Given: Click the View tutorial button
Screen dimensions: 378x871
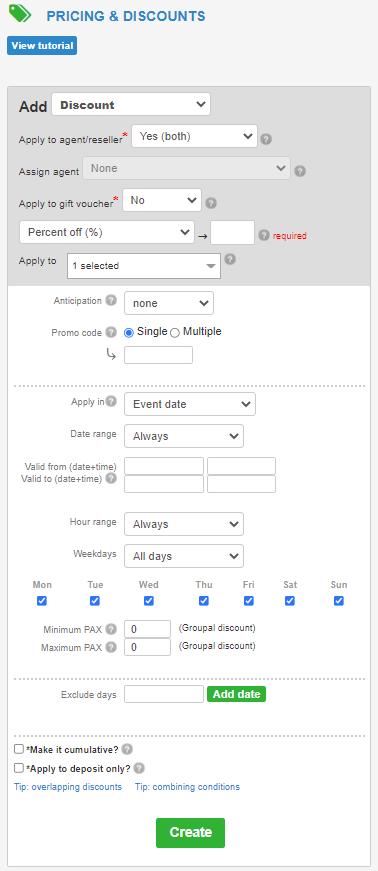Looking at the screenshot, I should coord(42,46).
